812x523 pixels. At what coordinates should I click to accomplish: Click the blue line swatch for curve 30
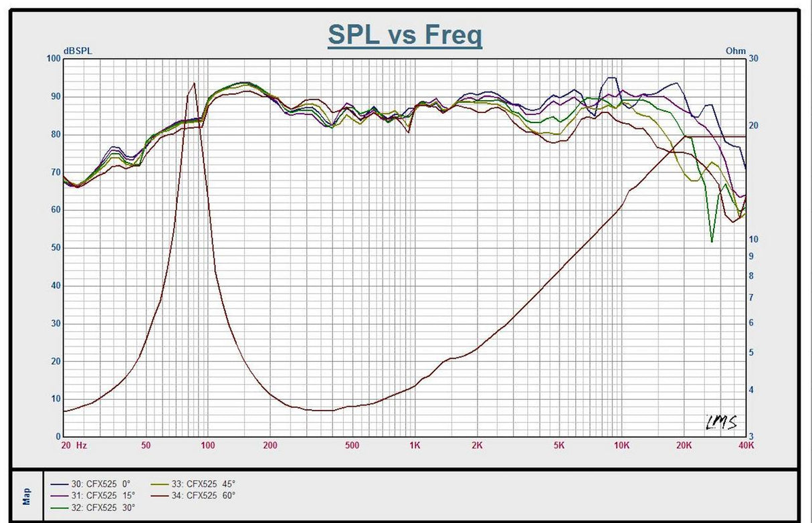(x=59, y=484)
